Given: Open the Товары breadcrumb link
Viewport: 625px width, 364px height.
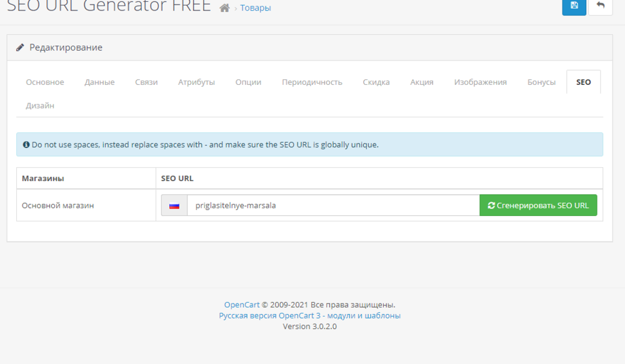Looking at the screenshot, I should point(255,7).
